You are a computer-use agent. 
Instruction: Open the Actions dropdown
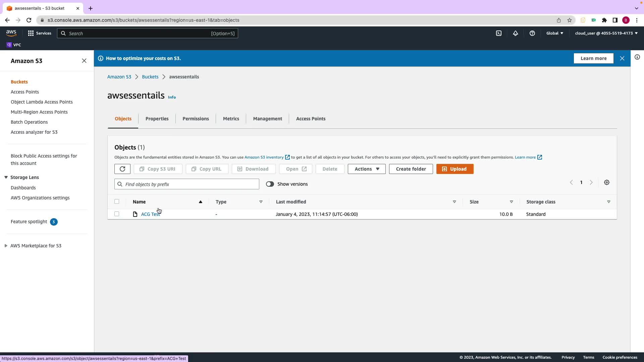[x=367, y=169]
